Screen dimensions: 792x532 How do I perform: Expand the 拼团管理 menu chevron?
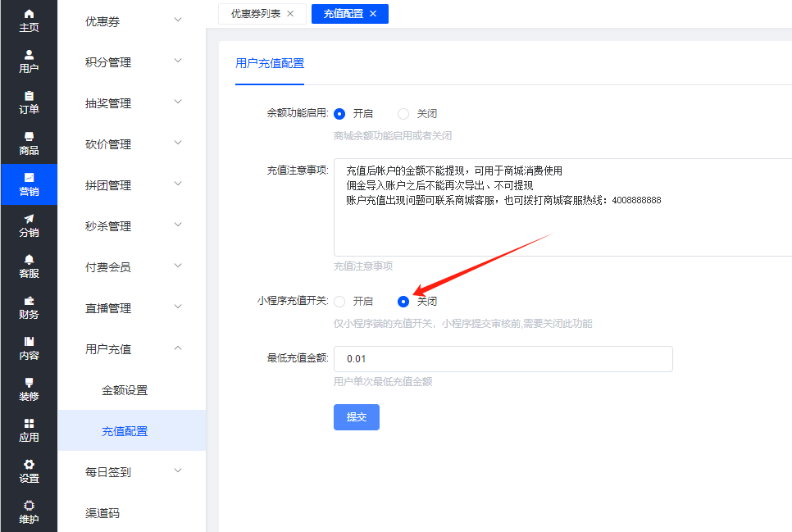tap(178, 184)
